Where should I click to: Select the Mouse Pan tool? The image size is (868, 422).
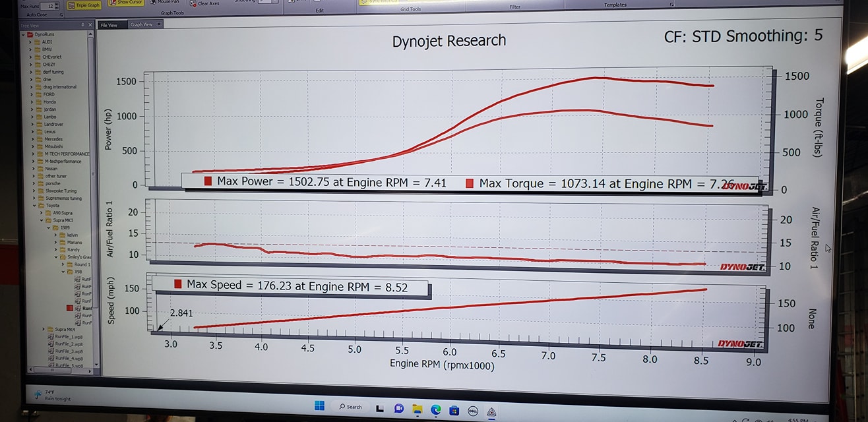tap(168, 2)
